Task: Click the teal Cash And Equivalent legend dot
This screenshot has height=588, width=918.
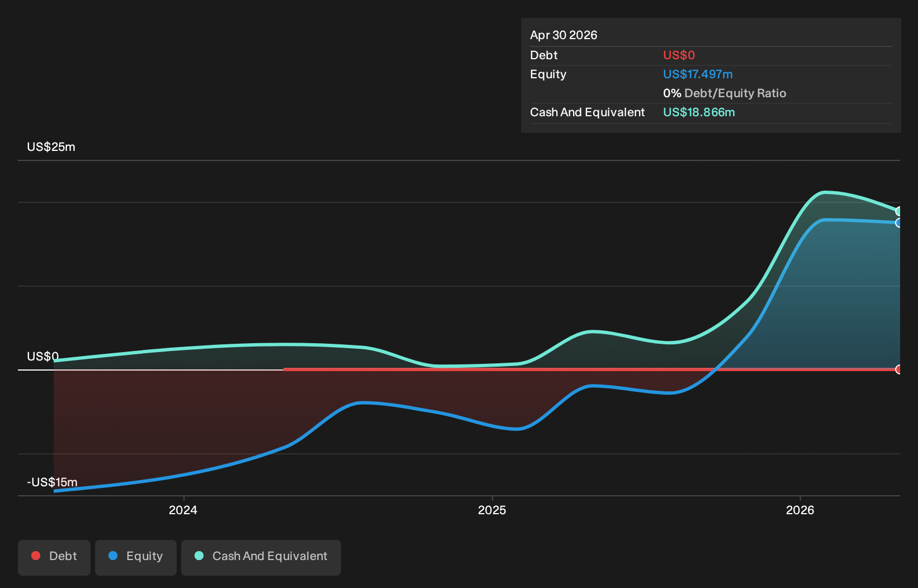Action: pyautogui.click(x=199, y=556)
